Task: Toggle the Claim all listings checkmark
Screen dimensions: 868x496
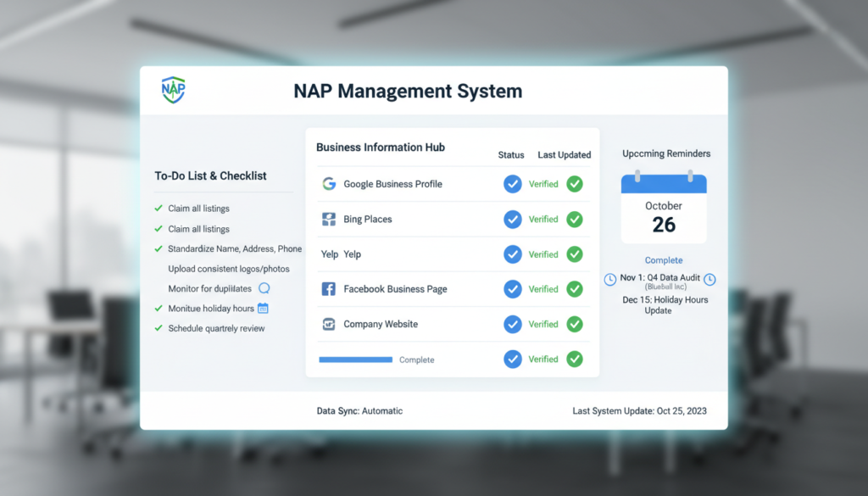Action: [158, 208]
